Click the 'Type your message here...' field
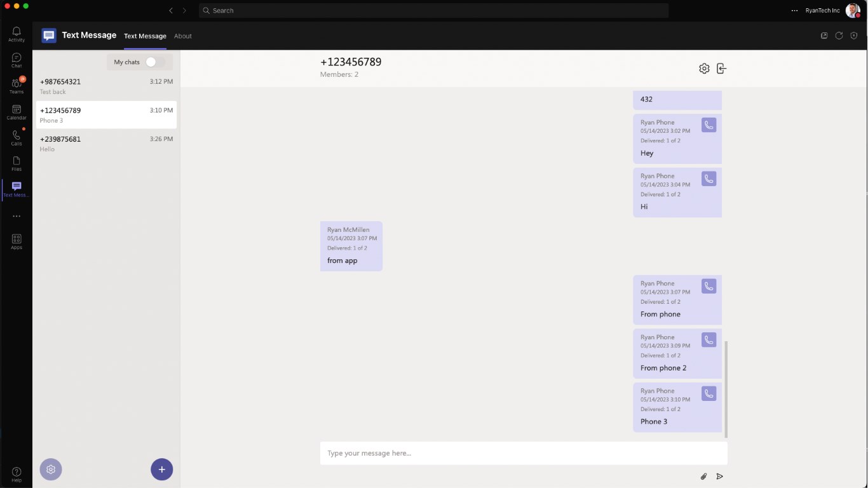The width and height of the screenshot is (868, 488). point(524,453)
